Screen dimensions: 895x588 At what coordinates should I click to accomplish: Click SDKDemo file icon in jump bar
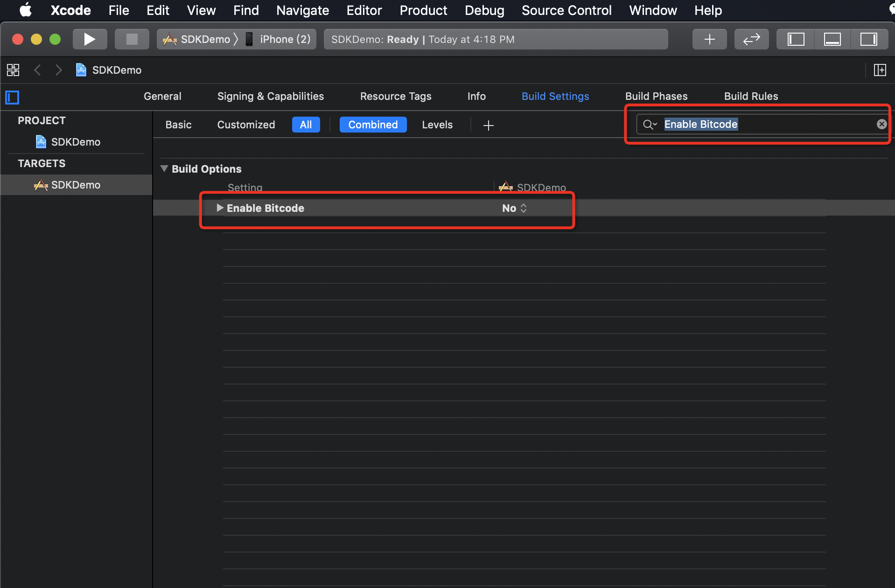[x=81, y=70]
